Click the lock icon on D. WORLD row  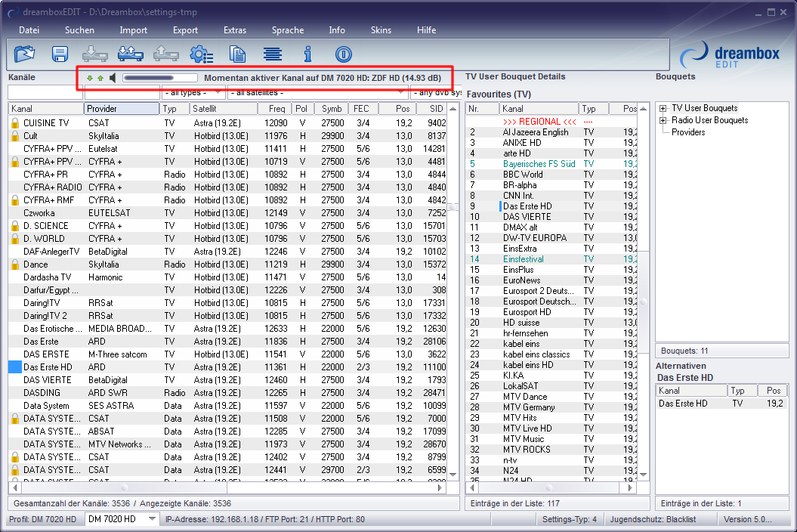coord(15,239)
